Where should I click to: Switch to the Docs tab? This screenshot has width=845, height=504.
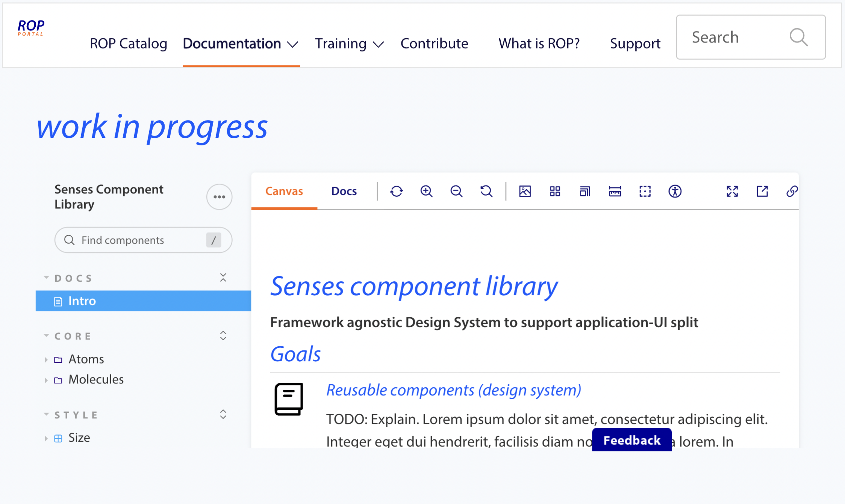click(344, 192)
